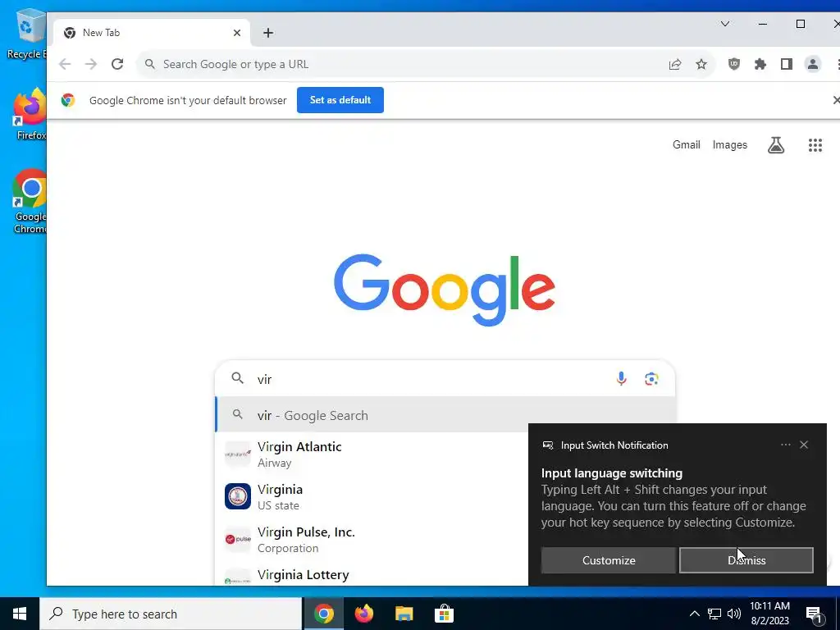The height and width of the screenshot is (630, 840).
Task: Choose Virgin Atlantic suggestion
Action: point(372,454)
